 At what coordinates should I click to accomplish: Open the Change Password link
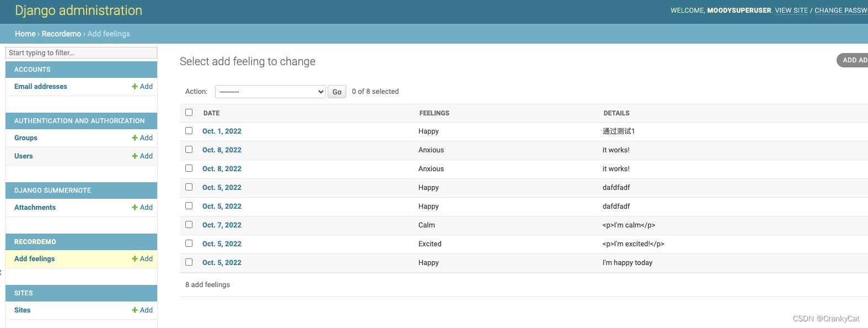841,10
